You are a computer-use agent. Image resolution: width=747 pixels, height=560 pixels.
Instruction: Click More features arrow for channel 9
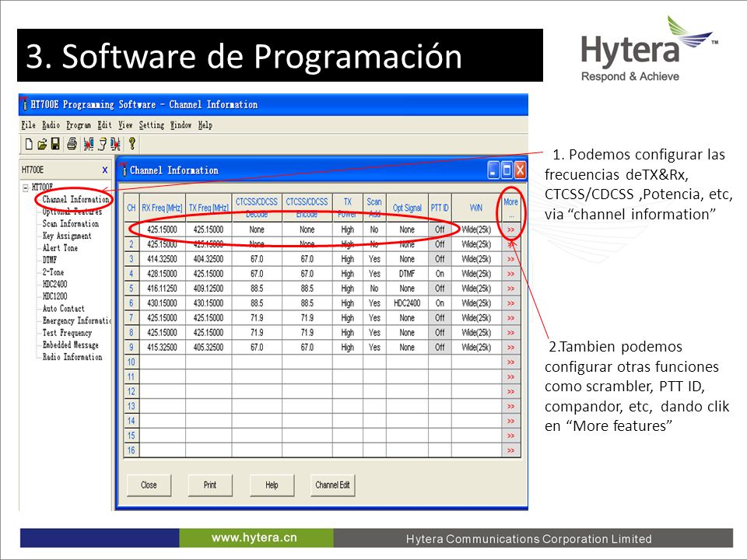pos(511,348)
